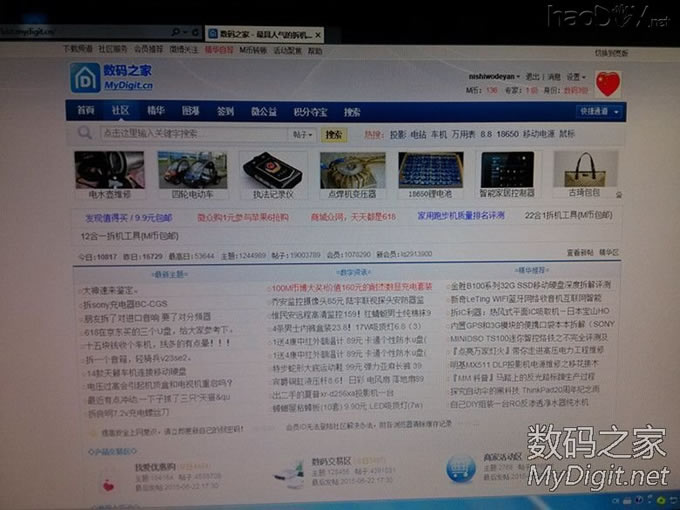
Task: Open post 大神速来鉴定
Action: coord(110,290)
